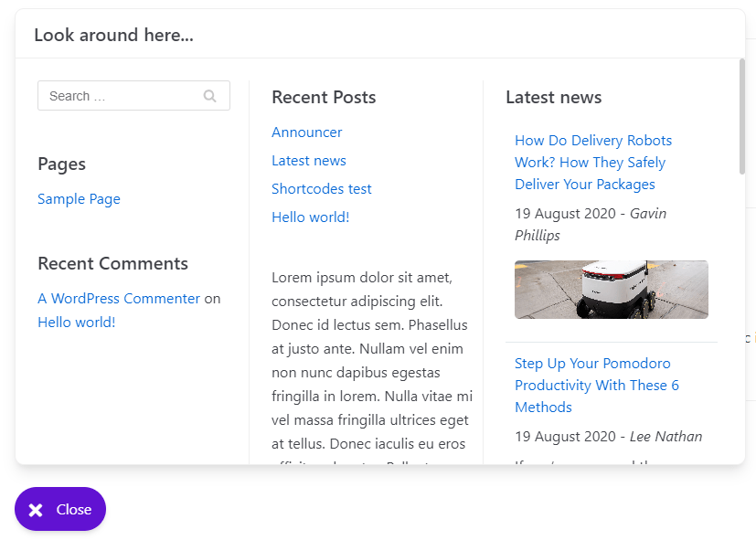Visit A WordPress Commenter profile link
Image resolution: width=756 pixels, height=540 pixels.
119,299
